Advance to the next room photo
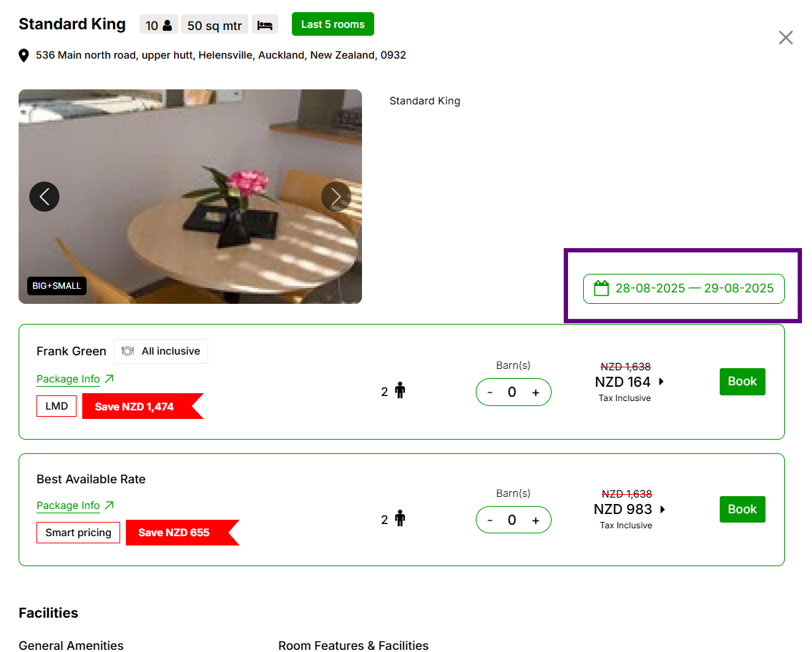812x652 pixels. point(336,196)
